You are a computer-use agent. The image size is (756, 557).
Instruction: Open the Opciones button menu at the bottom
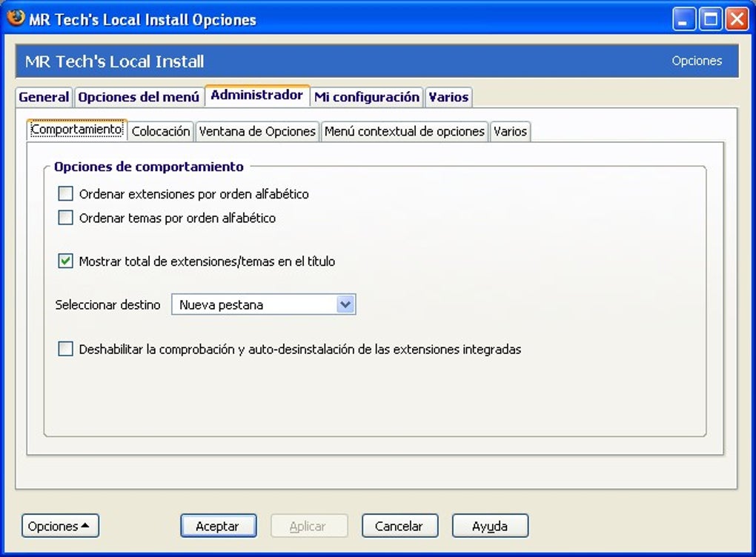tap(60, 526)
